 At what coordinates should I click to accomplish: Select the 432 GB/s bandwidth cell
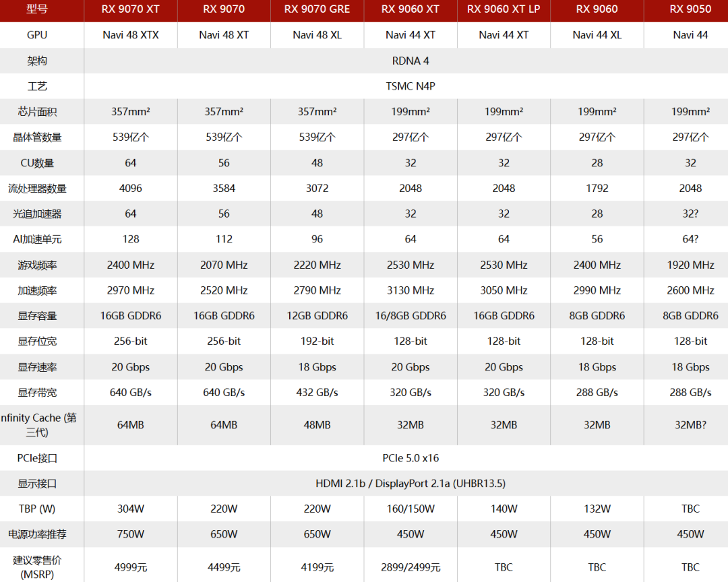(317, 393)
